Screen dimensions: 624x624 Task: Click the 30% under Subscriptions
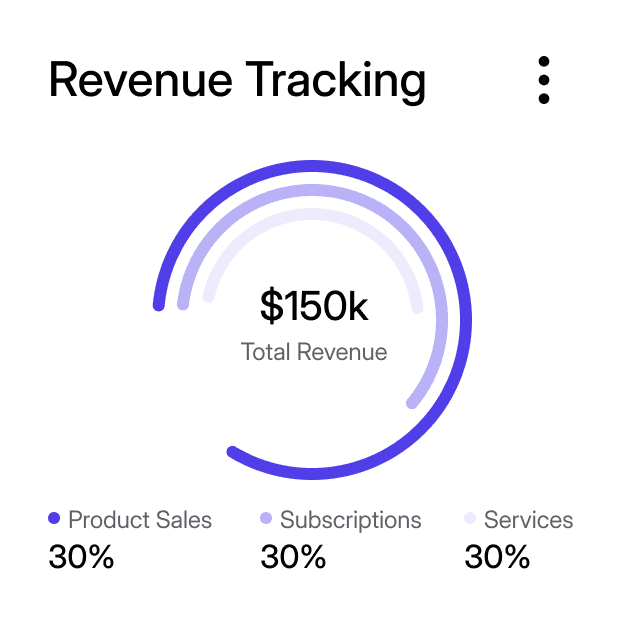click(293, 557)
